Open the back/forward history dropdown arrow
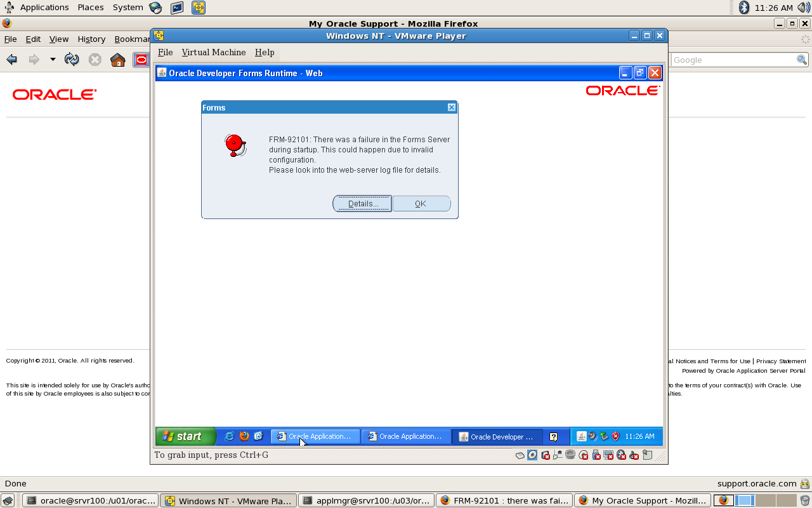Image resolution: width=812 pixels, height=508 pixels. (53, 60)
